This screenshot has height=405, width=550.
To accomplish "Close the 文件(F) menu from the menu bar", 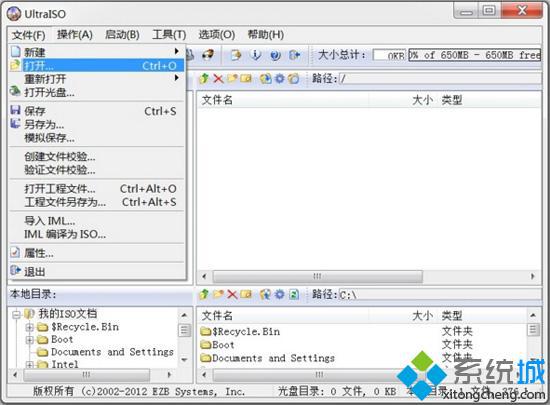I will point(28,35).
